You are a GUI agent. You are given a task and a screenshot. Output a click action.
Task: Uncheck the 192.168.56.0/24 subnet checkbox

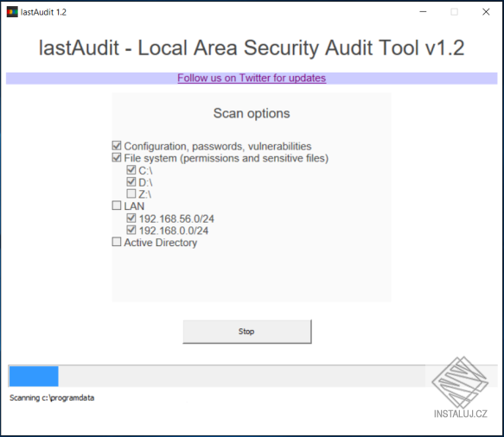coord(131,218)
